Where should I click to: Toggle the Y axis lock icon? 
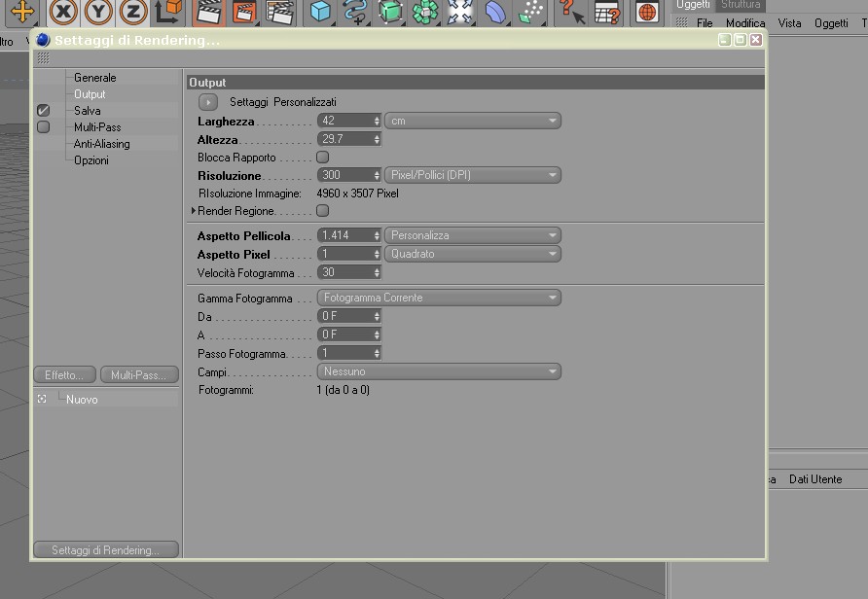(98, 12)
